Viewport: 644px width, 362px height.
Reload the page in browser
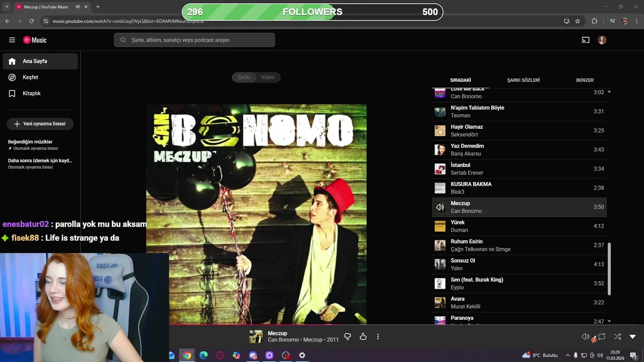click(x=31, y=21)
